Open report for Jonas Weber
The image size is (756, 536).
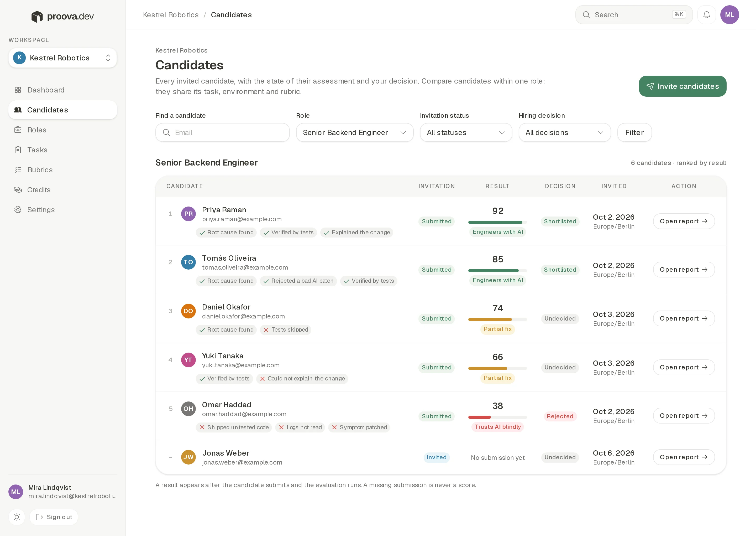(x=684, y=457)
